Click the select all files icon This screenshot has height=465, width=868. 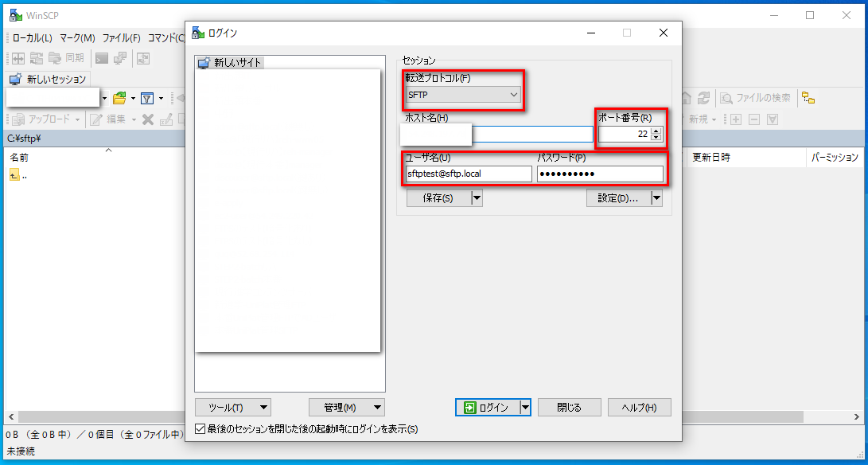click(x=773, y=119)
